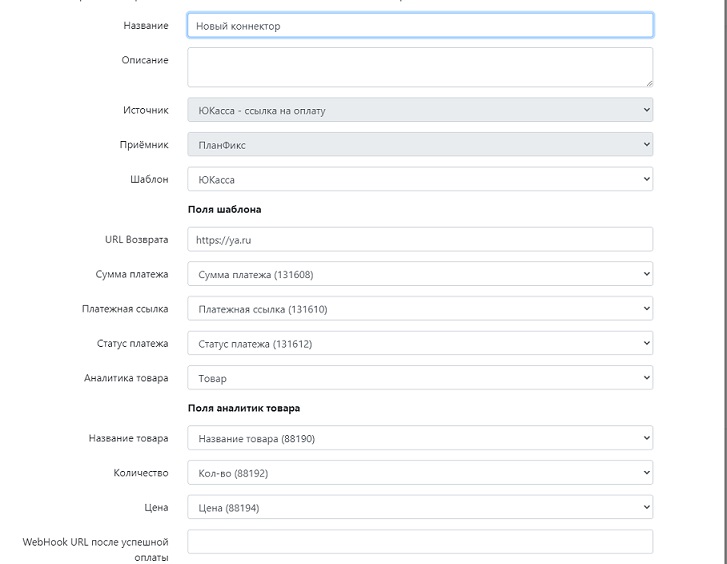Click the URL Возврата input field
Screen dimensions: 727x564
[x=420, y=239]
